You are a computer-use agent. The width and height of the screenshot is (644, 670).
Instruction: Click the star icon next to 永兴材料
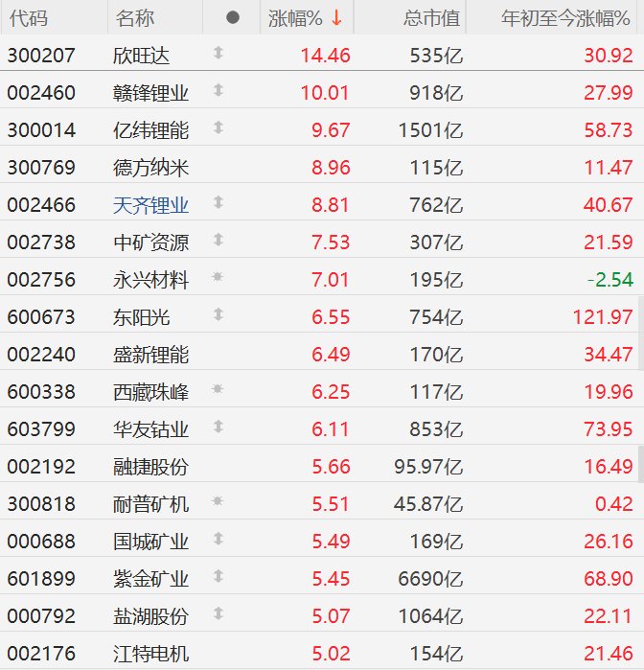click(x=218, y=277)
